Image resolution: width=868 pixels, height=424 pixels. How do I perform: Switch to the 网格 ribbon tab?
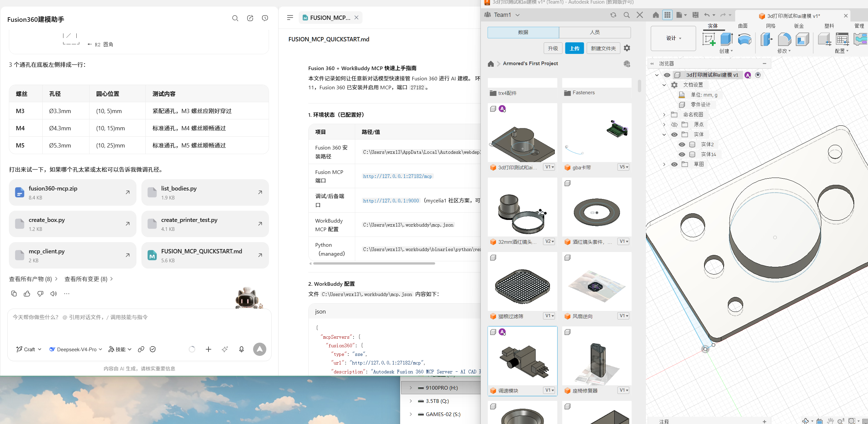(771, 26)
